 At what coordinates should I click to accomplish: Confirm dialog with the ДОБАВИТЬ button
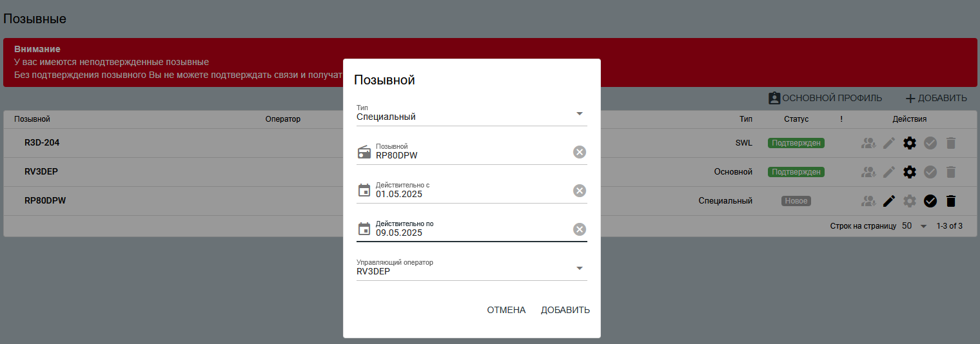click(565, 310)
